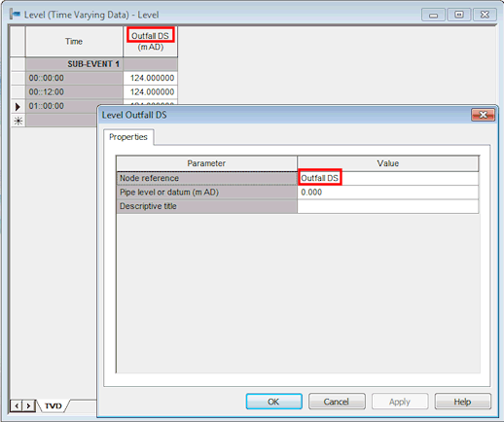Open Help for this dialog
Image resolution: width=504 pixels, height=422 pixels.
pyautogui.click(x=463, y=402)
